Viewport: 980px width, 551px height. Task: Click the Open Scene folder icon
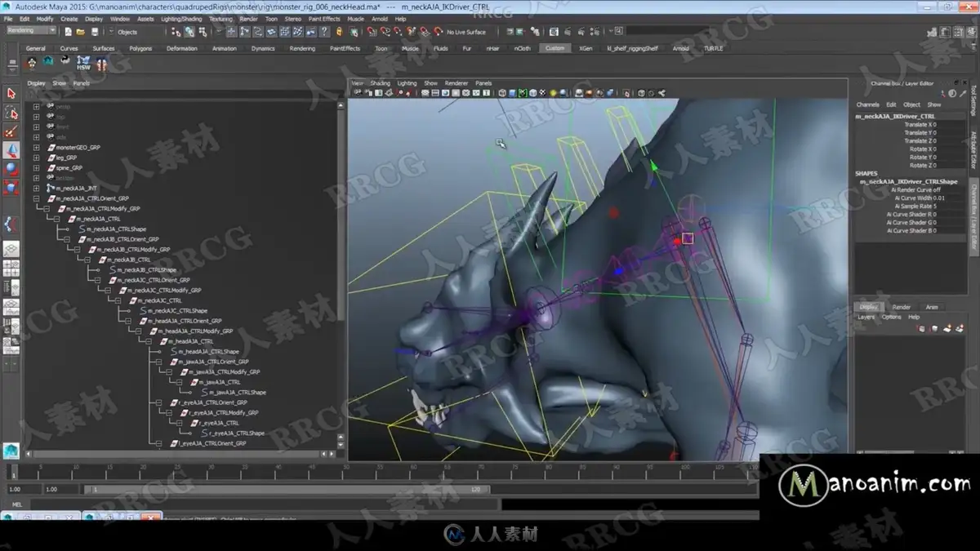click(x=81, y=32)
